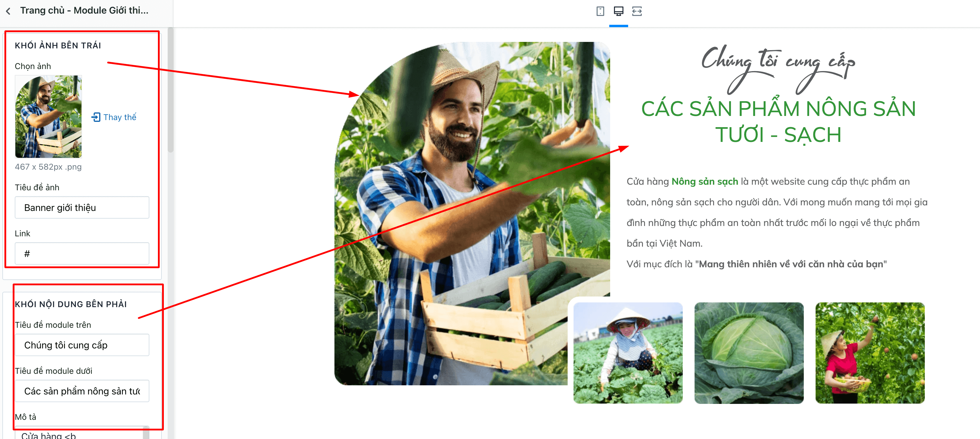Click the Nông sản sạch green link
Viewport: 980px width, 439px height.
click(x=705, y=182)
